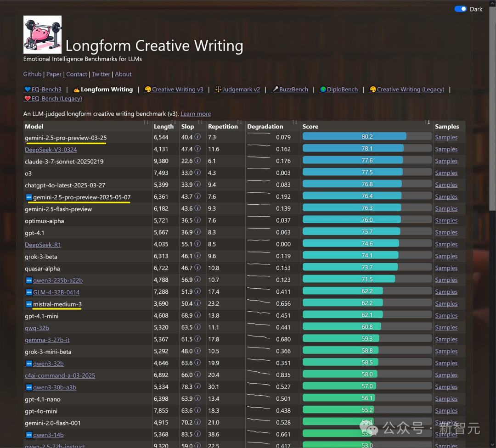
Task: Toggle the Dark mode switch
Action: tap(460, 9)
